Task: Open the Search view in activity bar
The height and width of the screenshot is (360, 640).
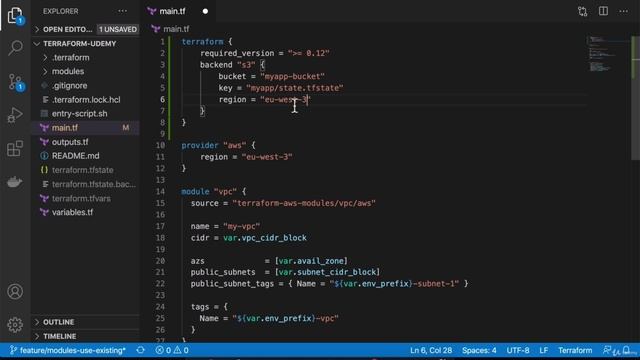Action: pos(15,47)
